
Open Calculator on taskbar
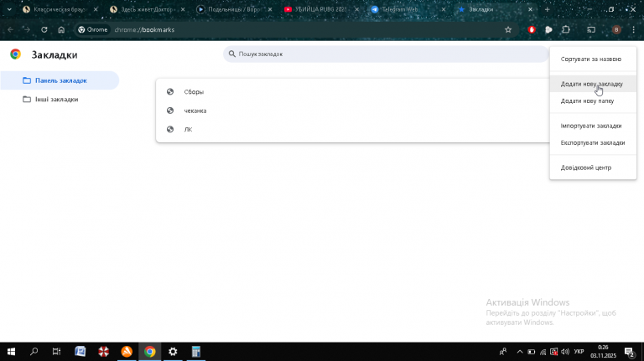196,352
